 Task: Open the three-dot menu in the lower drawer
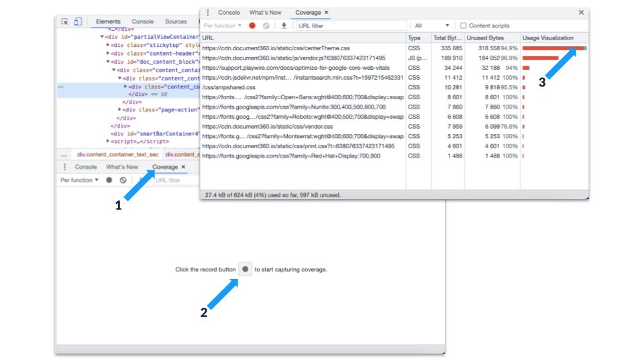(x=64, y=167)
